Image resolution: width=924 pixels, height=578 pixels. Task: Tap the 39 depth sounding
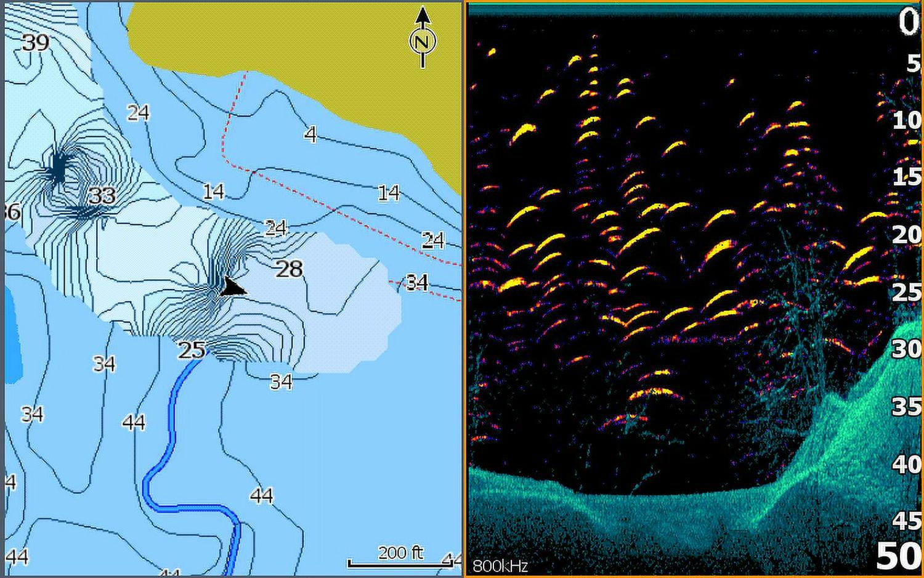point(35,43)
